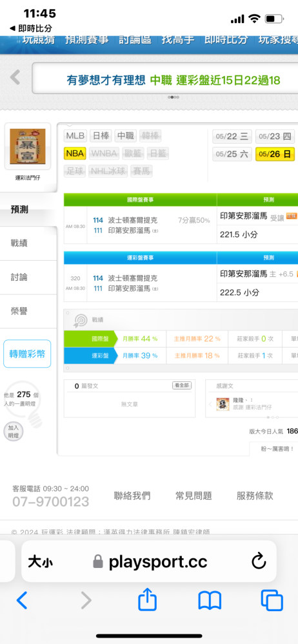
Task: Choose date 05/23 四
Action: click(x=275, y=137)
